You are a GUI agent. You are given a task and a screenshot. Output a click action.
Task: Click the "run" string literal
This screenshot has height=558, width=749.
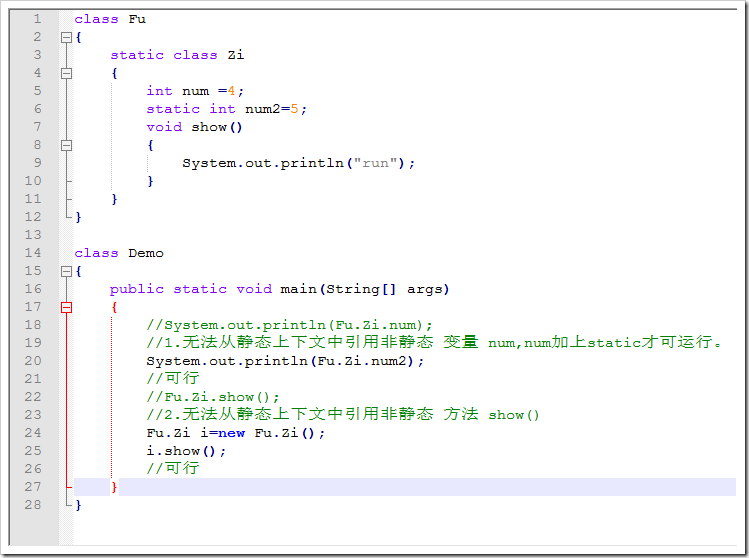click(x=376, y=163)
